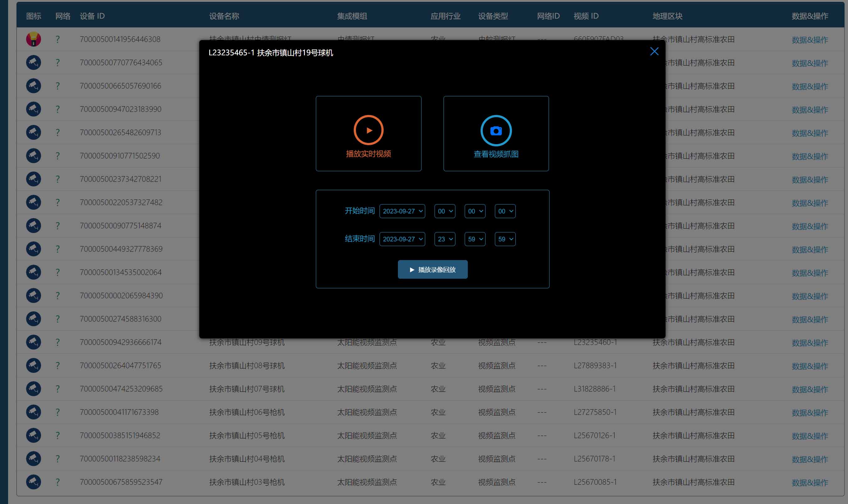Click 视频 ID column header
Screen dimensions: 848x504
pos(586,16)
